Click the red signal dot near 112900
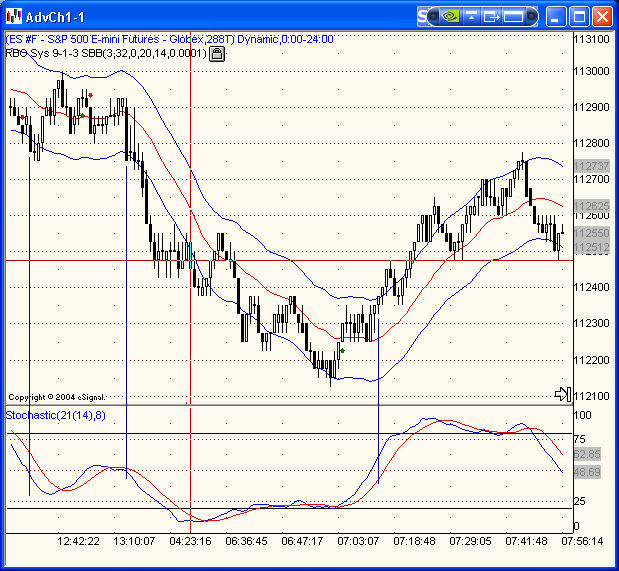 coord(91,95)
